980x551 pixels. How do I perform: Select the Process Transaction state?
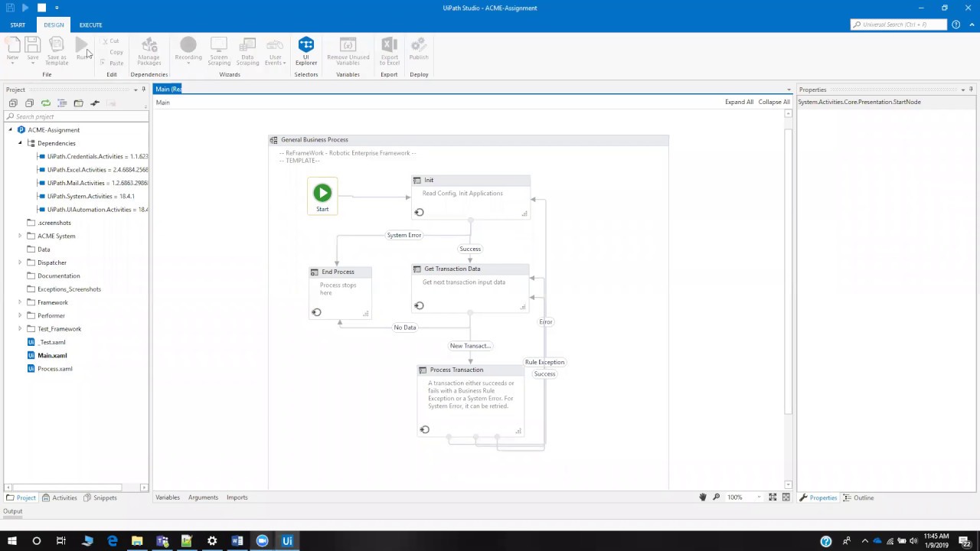471,400
